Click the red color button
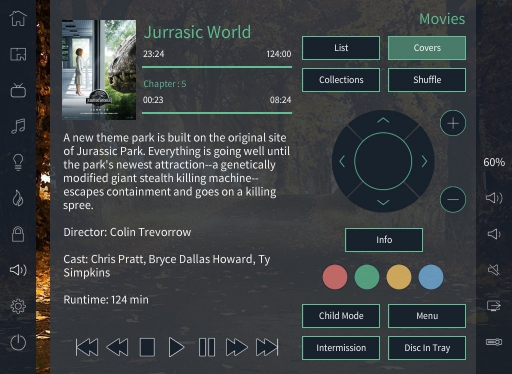Image resolution: width=512 pixels, height=374 pixels. 335,277
